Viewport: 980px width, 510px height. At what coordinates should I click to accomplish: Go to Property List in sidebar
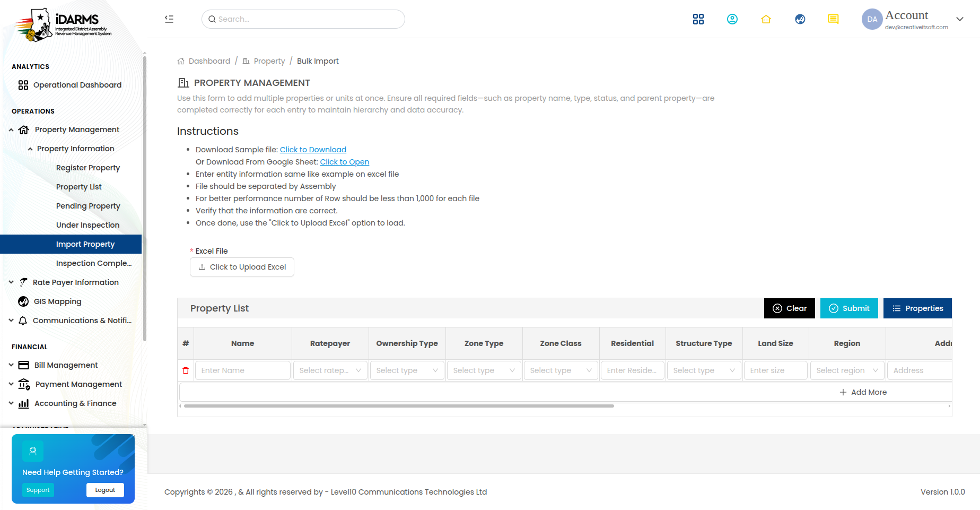click(x=79, y=187)
